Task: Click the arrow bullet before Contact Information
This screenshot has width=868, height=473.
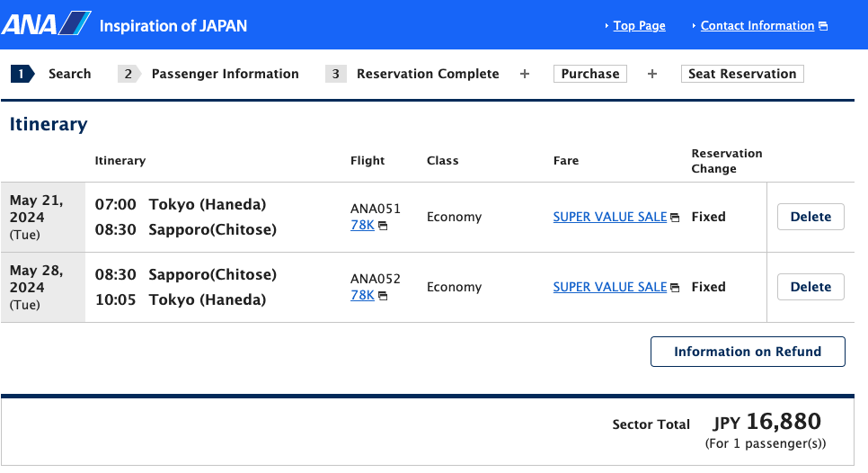Action: coord(694,25)
